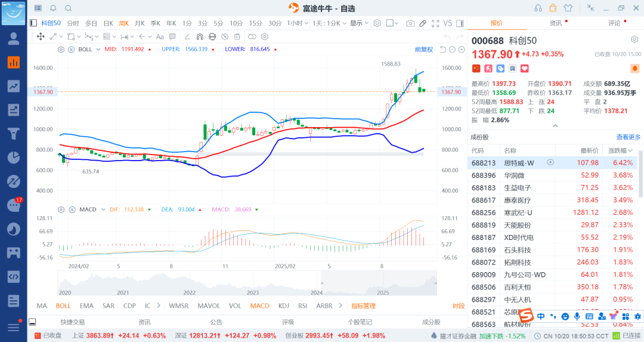The image size is (644, 342).
Task: Open settings gear beside 科创50 title
Action: click(634, 39)
